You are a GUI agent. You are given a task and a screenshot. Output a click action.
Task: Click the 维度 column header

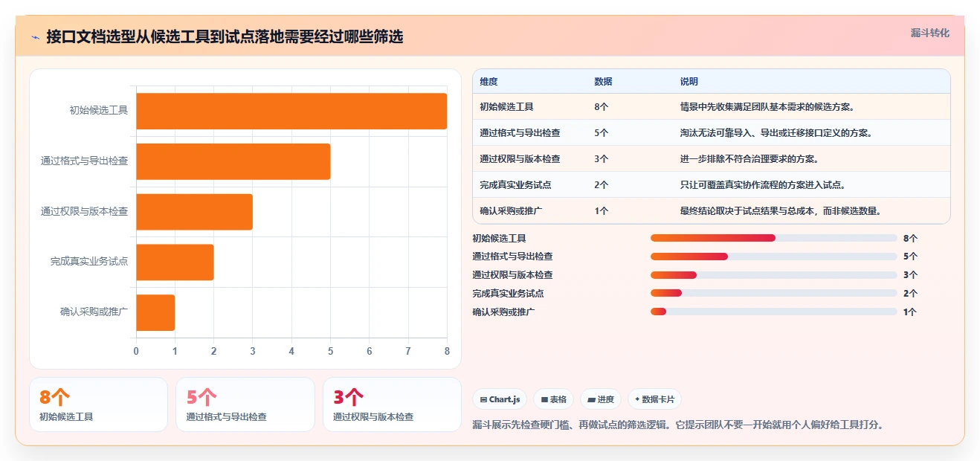pos(489,82)
